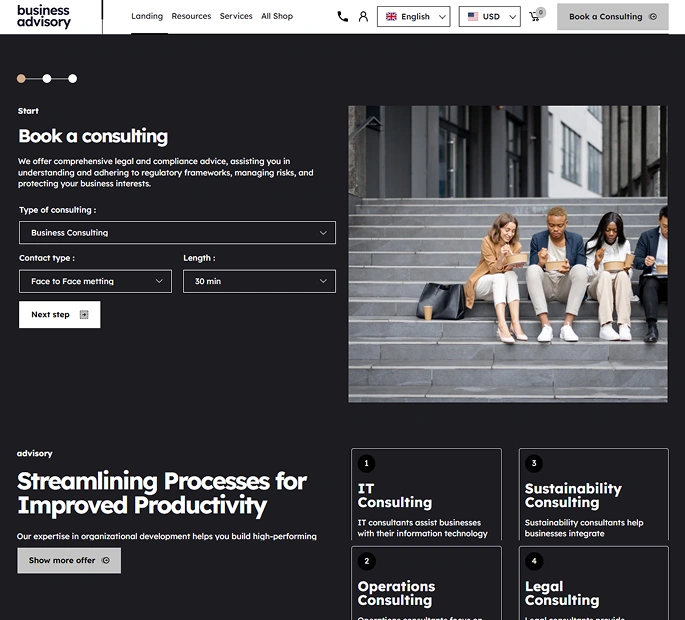Open the IT Consulting card title
685x620 pixels.
(394, 495)
